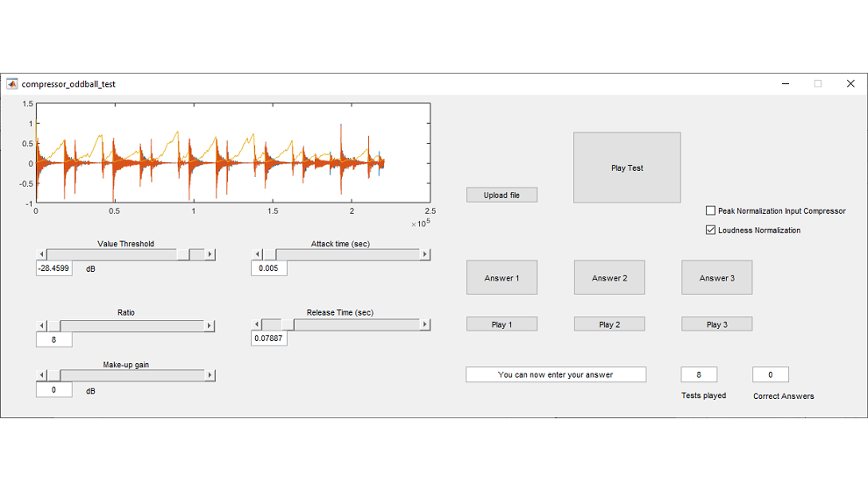Click the 'Attack time (sec)' label
The width and height of the screenshot is (868, 491).
point(340,244)
